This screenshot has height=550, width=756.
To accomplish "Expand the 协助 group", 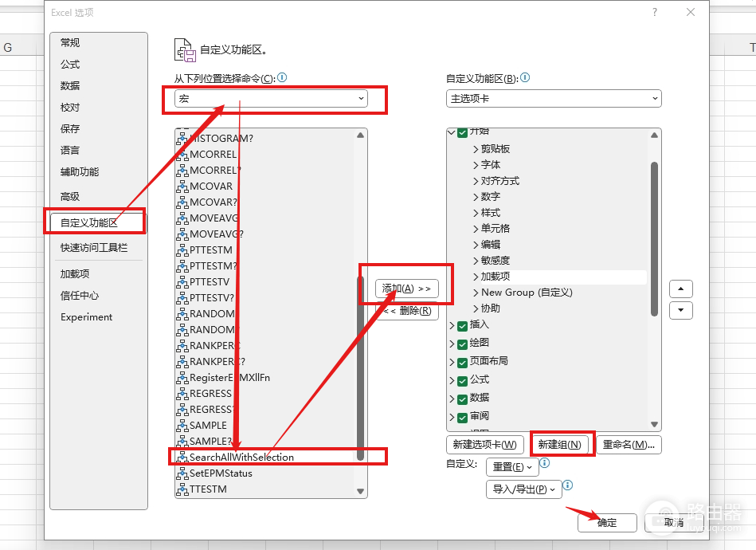I will pos(476,308).
